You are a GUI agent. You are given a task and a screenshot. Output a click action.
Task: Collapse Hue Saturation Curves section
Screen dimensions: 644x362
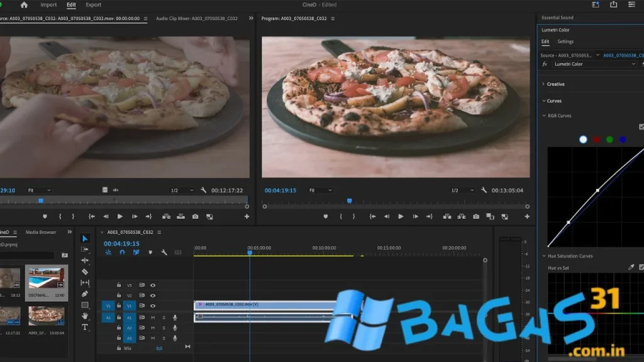tap(544, 256)
